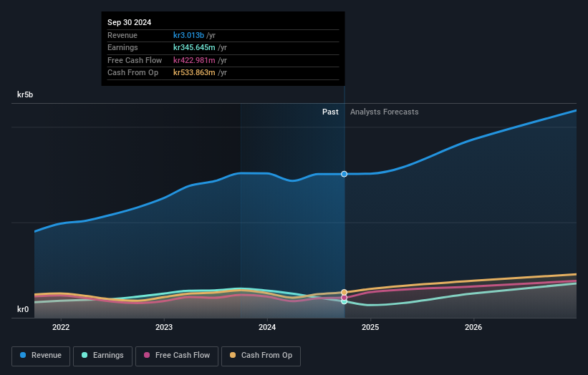Image resolution: width=588 pixels, height=375 pixels.
Task: Hide the Earnings series via legend
Action: (102, 356)
